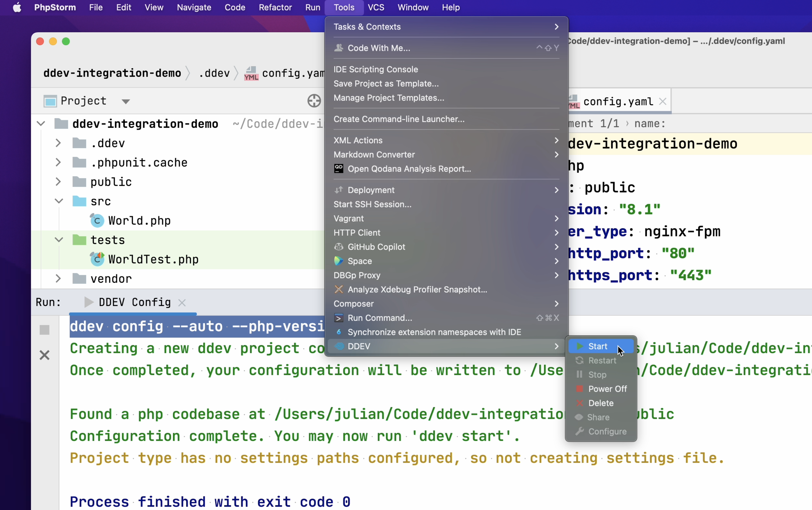The height and width of the screenshot is (510, 812).
Task: Expand the .ddev folder
Action: 58,143
